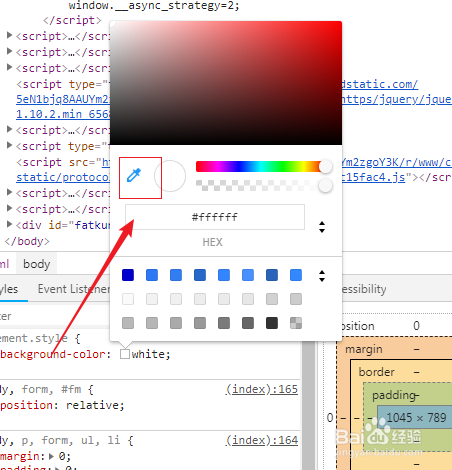This screenshot has width=452, height=470.
Task: Click the round current color preview circle
Action: [x=170, y=176]
